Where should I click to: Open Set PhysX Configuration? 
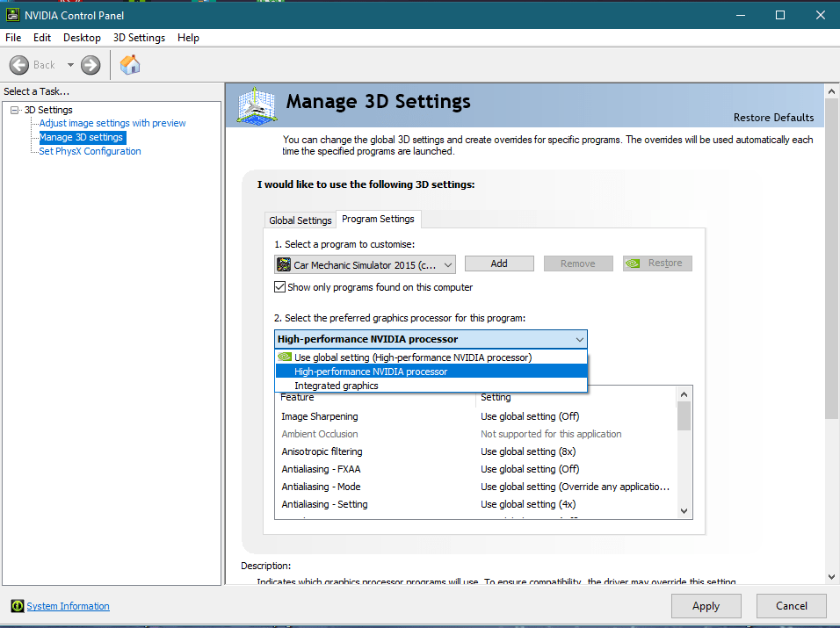[90, 152]
